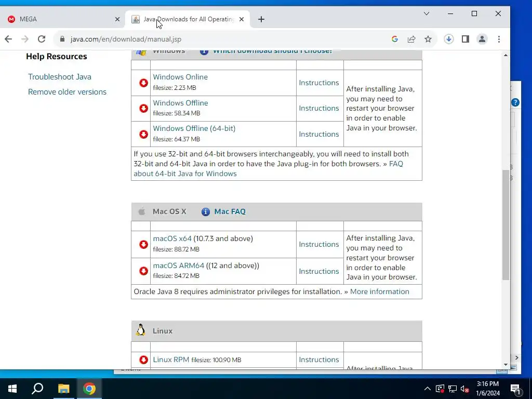Click the Windows Online download link

180,77
